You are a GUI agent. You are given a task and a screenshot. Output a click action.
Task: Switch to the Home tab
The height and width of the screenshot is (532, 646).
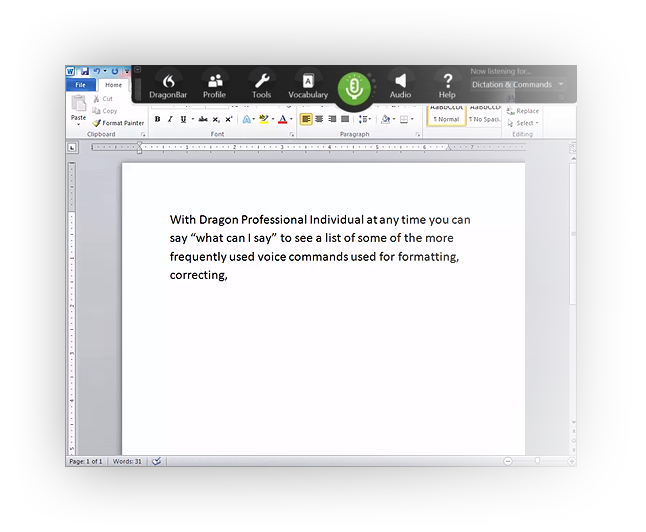tap(113, 85)
